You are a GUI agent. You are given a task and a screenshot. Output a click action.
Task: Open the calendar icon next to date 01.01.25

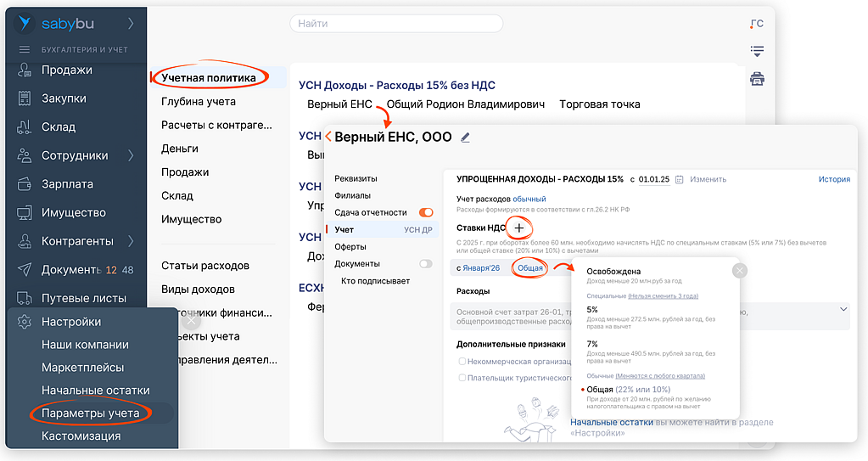[x=680, y=180]
